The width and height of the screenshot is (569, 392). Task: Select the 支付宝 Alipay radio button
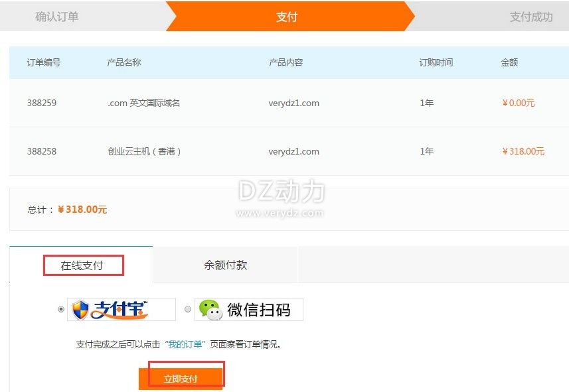point(61,309)
